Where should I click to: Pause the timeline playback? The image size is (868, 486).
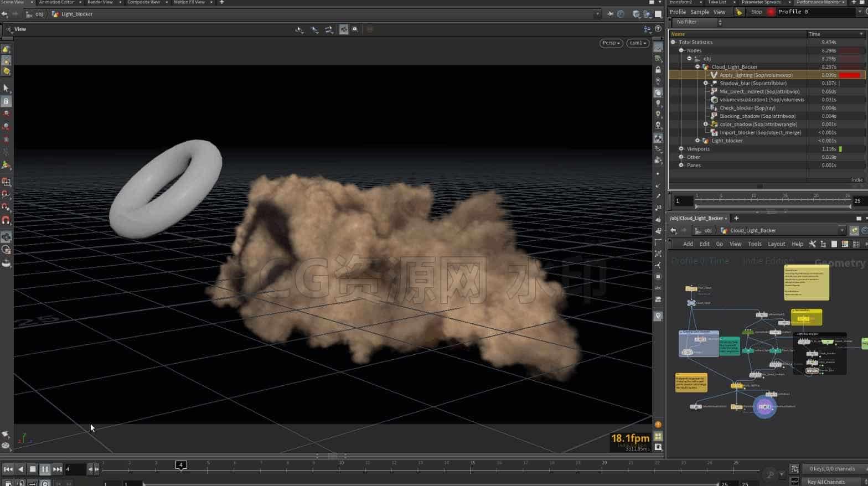[45, 469]
